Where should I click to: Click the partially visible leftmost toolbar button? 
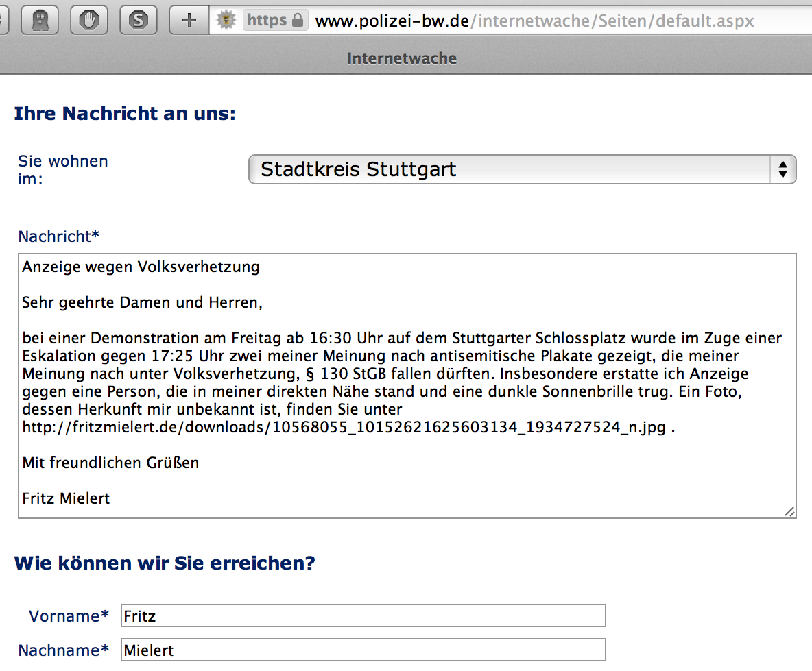tap(3, 20)
